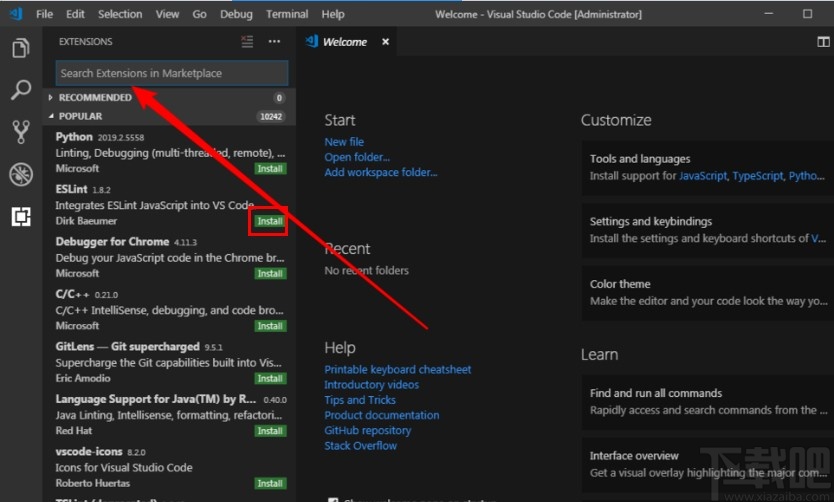Click 'Eric Amodio' publisher name
This screenshot has width=834, height=502.
83,378
